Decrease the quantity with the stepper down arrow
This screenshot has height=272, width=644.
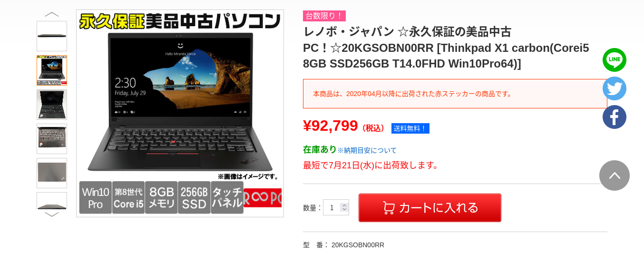coord(344,210)
